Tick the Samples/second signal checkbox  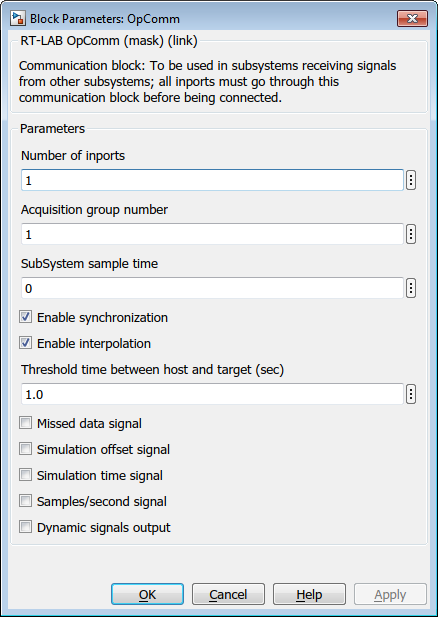[x=26, y=501]
